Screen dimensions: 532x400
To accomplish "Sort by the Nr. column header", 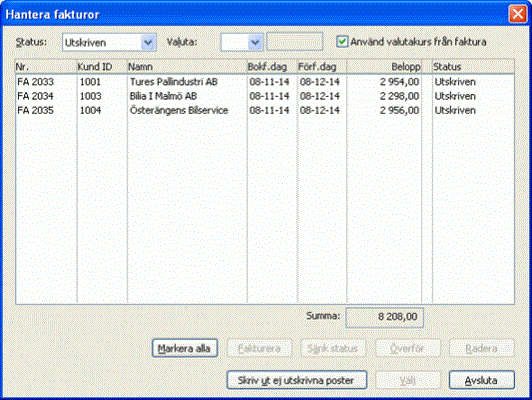I will point(46,67).
